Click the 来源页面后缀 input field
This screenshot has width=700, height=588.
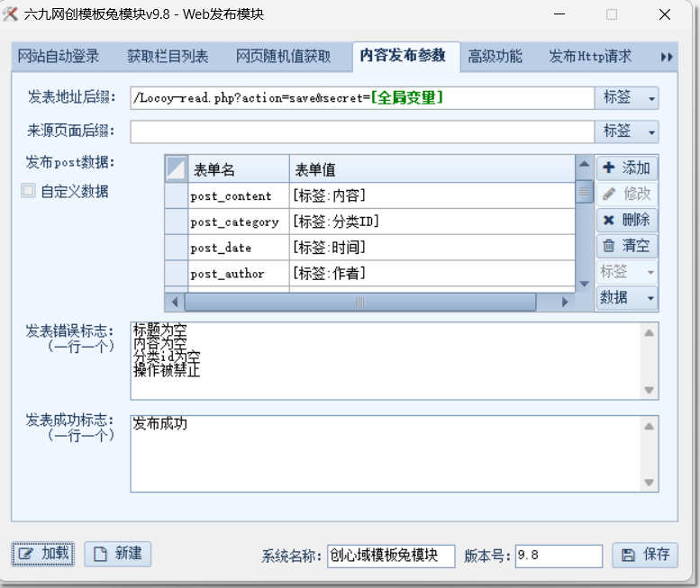tap(361, 131)
